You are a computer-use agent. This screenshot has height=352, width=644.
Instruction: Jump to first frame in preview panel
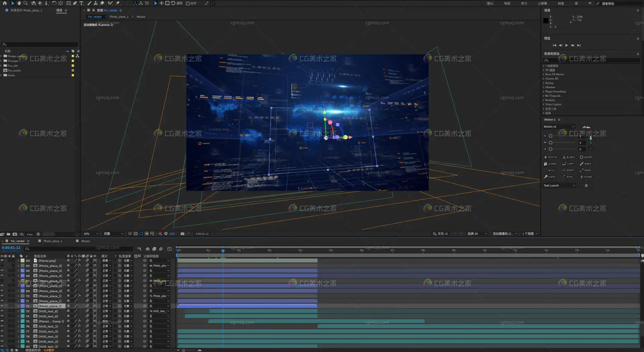pos(554,45)
